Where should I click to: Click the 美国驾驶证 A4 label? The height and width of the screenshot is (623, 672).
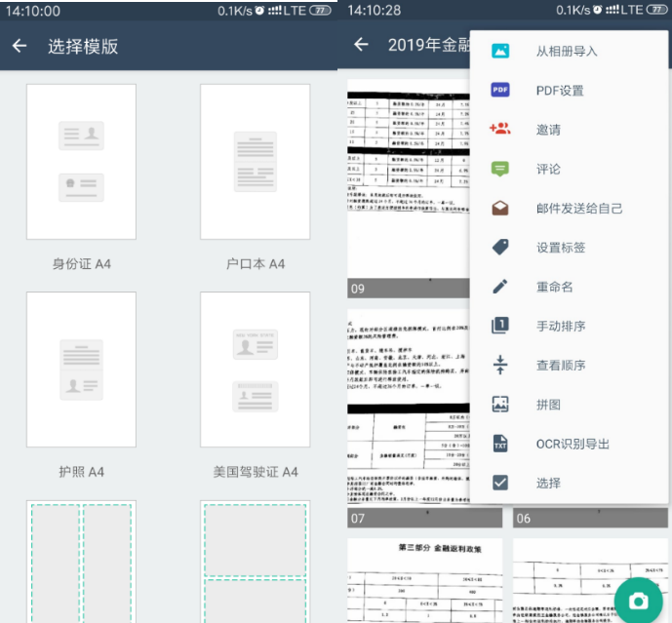pyautogui.click(x=256, y=472)
